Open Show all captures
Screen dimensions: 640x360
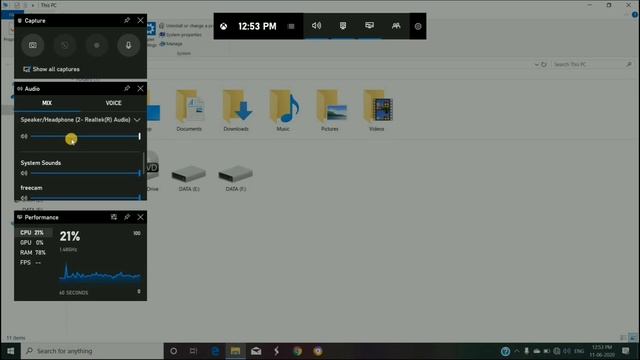[51, 69]
